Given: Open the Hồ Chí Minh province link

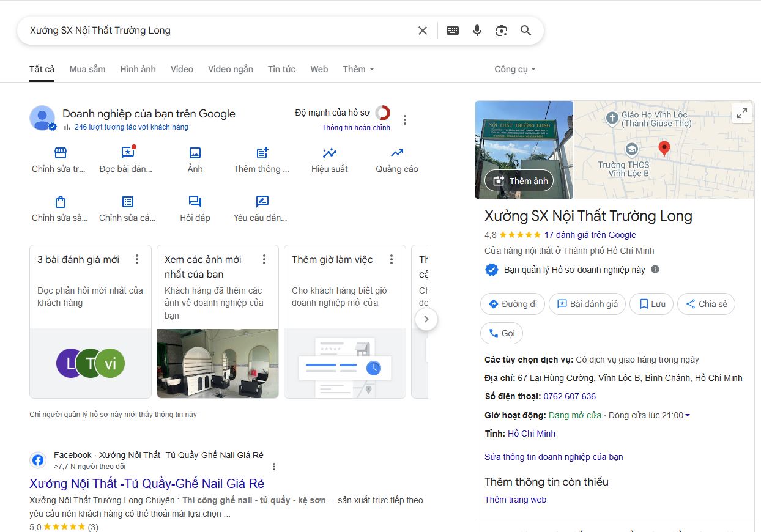Looking at the screenshot, I should pyautogui.click(x=532, y=434).
